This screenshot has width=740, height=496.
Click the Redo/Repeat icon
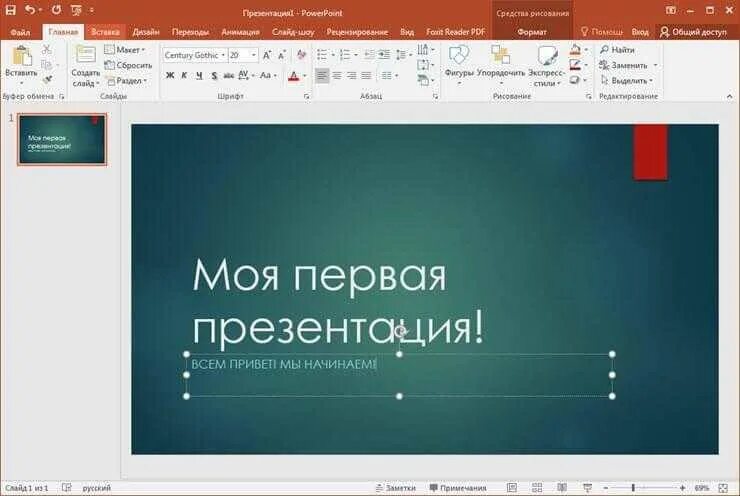(56, 10)
